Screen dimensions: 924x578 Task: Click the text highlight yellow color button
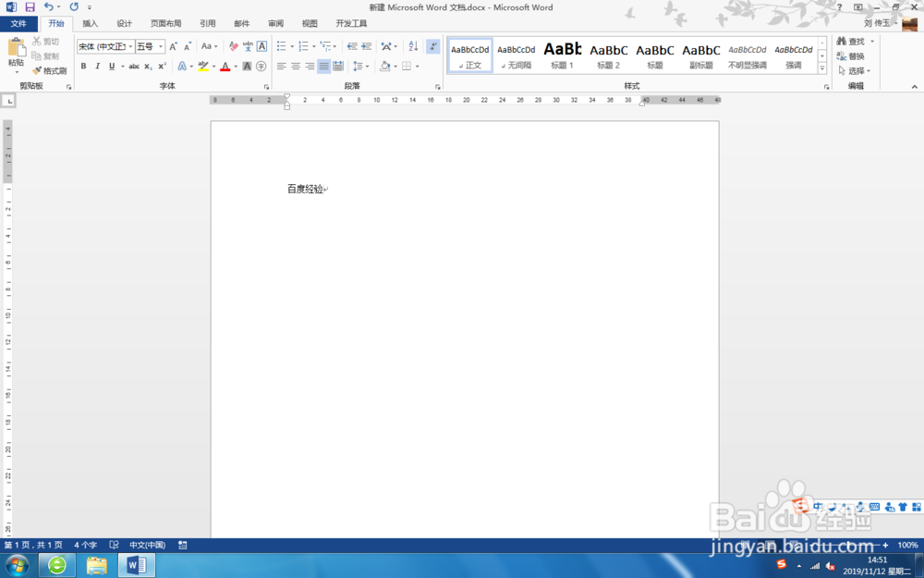tap(203, 66)
